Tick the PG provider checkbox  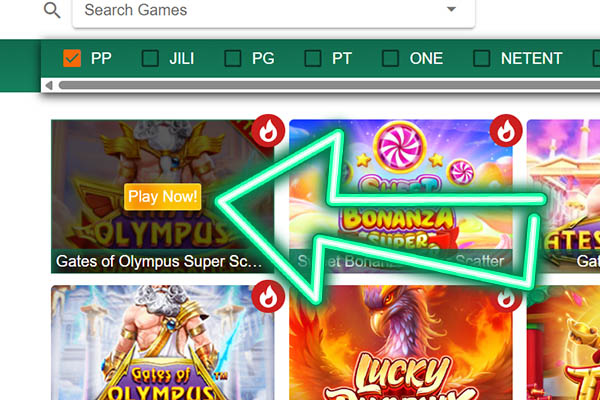point(232,59)
